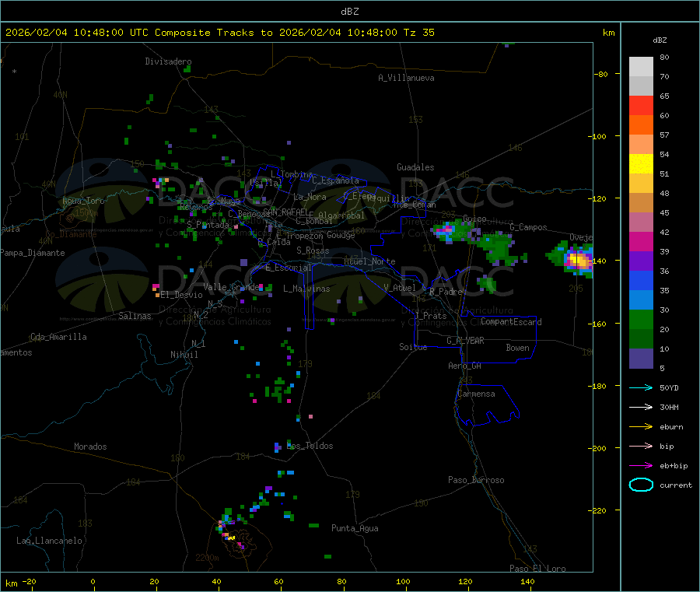
Task: Click the Salinas map label
Action: tap(135, 316)
